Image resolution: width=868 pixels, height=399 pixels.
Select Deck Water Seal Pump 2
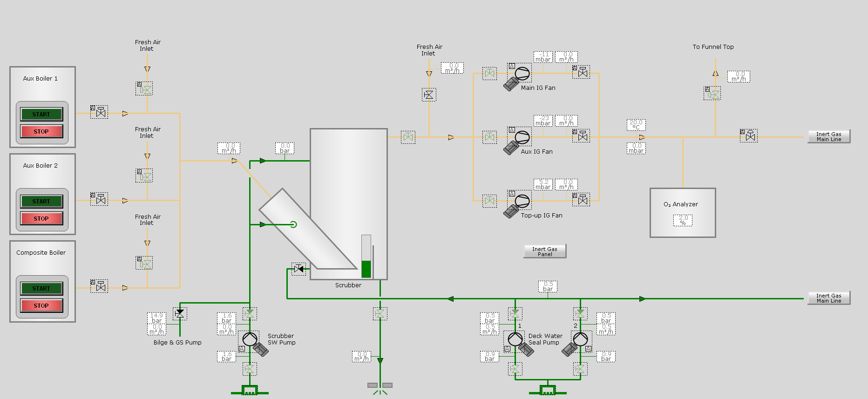click(580, 339)
